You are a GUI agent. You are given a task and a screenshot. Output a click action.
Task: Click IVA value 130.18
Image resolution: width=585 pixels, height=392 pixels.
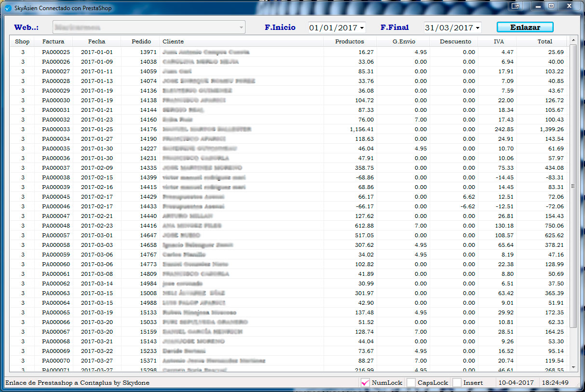click(x=504, y=226)
